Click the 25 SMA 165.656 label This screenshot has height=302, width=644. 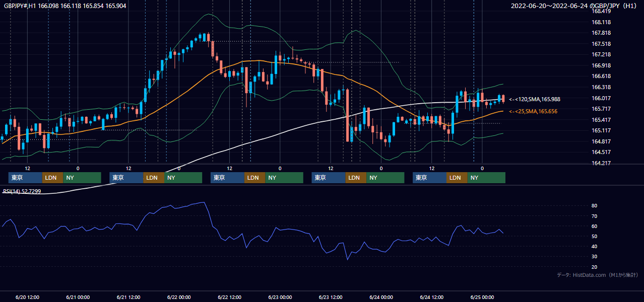[533, 111]
